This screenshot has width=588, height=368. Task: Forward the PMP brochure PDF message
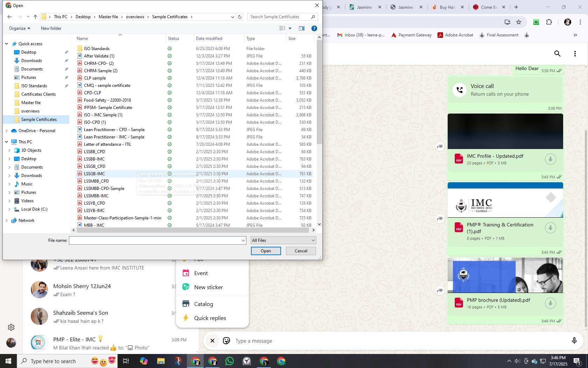coord(440,291)
